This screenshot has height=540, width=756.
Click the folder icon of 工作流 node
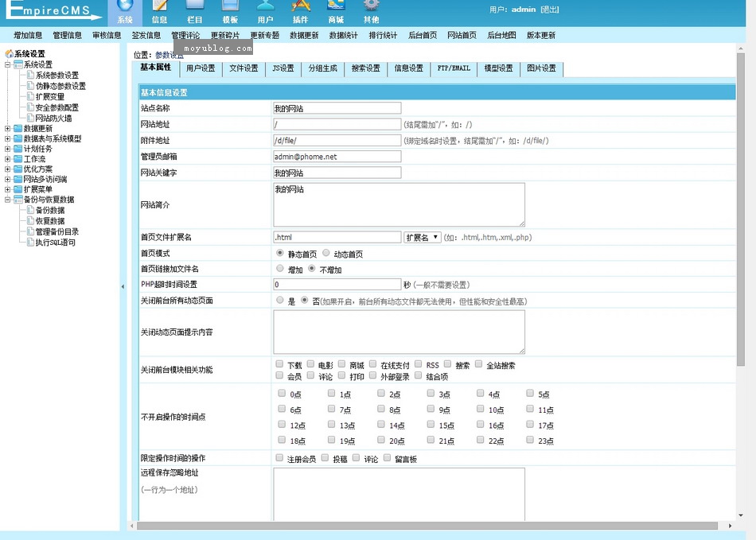click(x=18, y=158)
